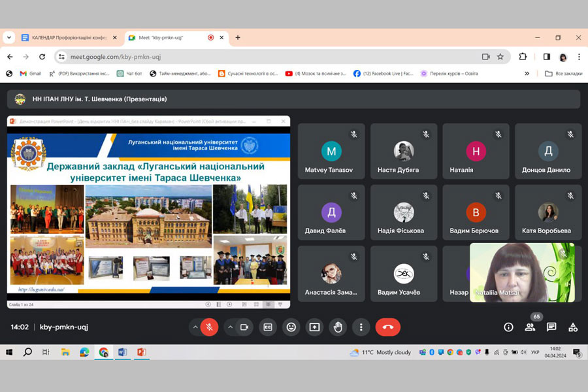
Task: Open the Activities panel icon
Action: point(573,327)
